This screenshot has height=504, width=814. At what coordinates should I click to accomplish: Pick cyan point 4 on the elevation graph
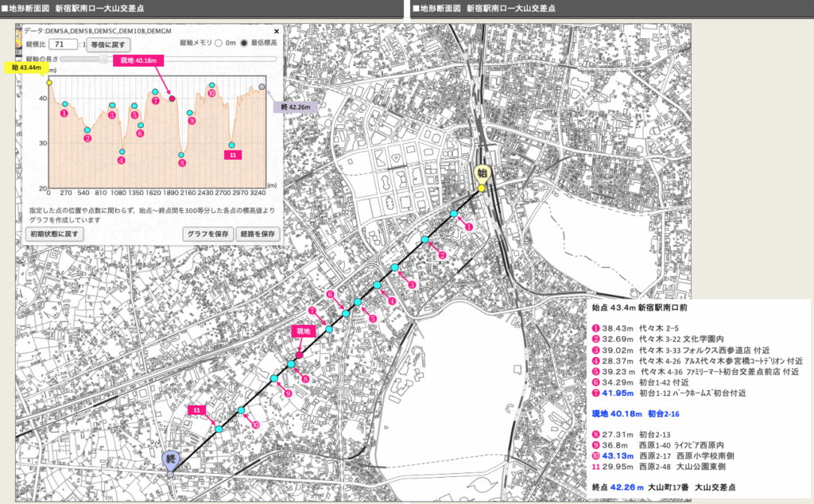point(122,152)
